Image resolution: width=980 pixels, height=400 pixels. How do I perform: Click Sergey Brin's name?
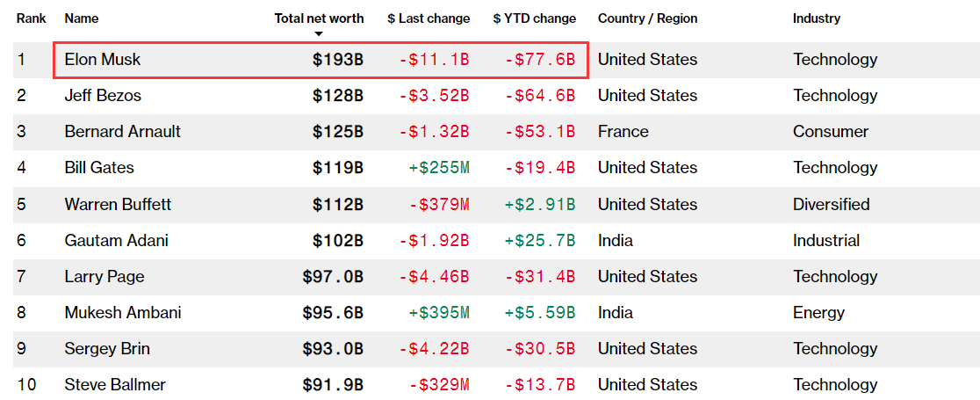107,349
